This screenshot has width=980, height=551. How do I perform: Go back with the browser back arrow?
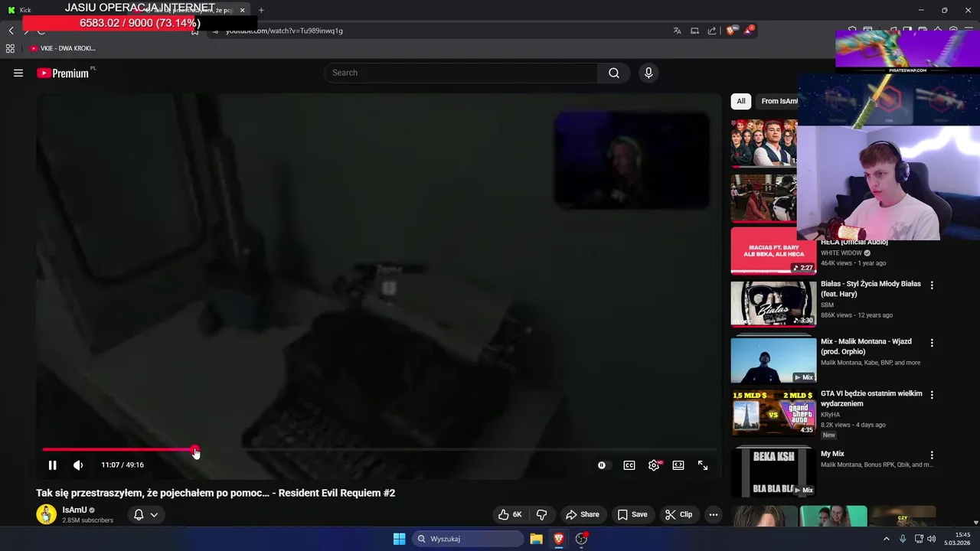(11, 31)
